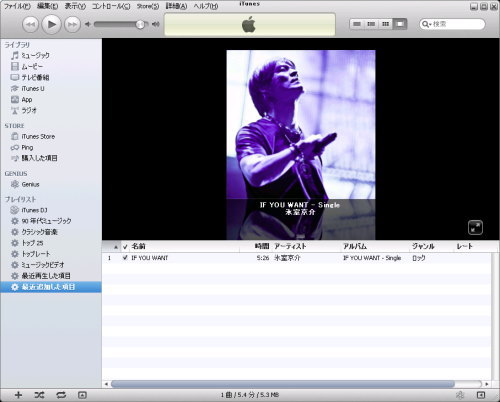This screenshot has height=402, width=500.
Task: Click the IF YOU WANT album artwork
Action: [x=301, y=125]
